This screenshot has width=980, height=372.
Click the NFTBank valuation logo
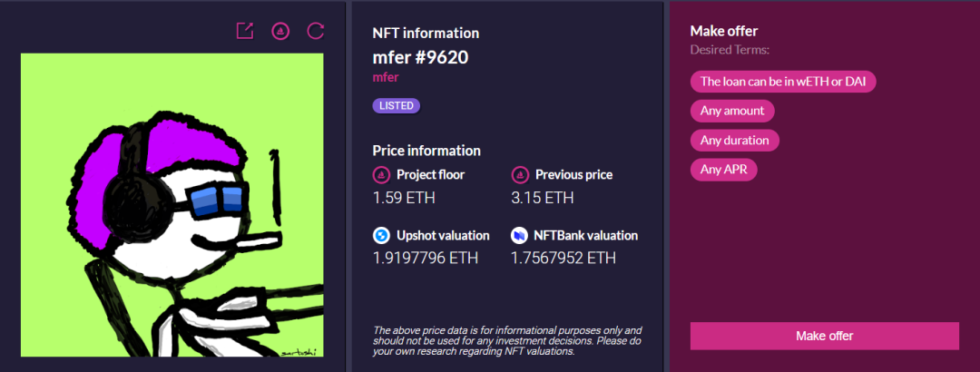[x=520, y=236]
